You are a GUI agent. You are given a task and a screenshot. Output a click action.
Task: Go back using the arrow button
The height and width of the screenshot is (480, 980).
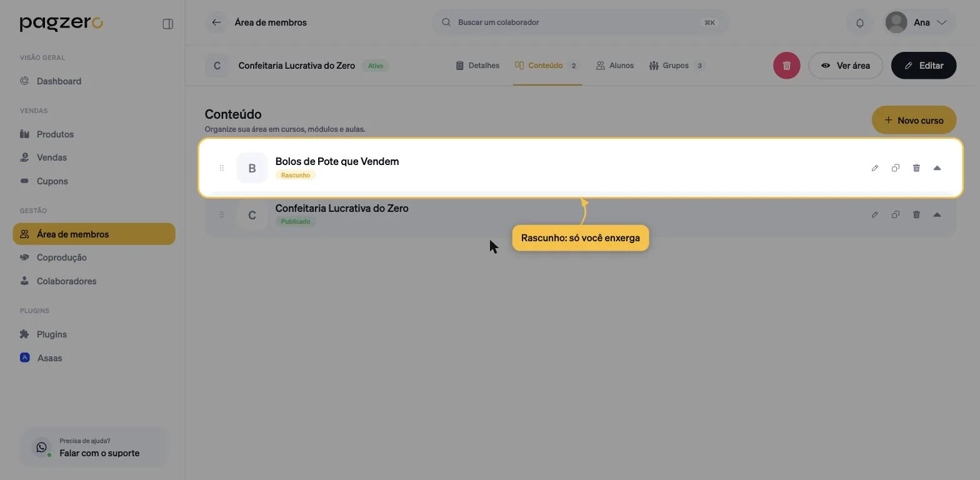coord(216,22)
